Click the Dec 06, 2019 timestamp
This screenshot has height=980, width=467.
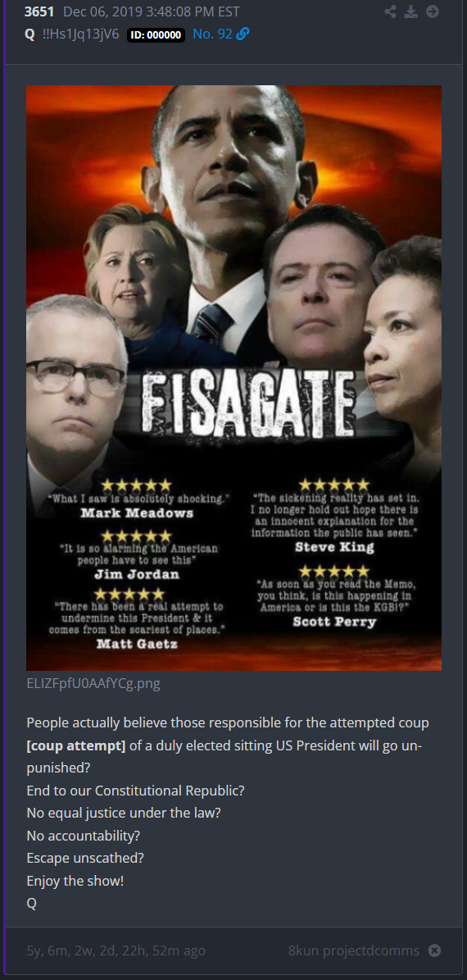151,11
